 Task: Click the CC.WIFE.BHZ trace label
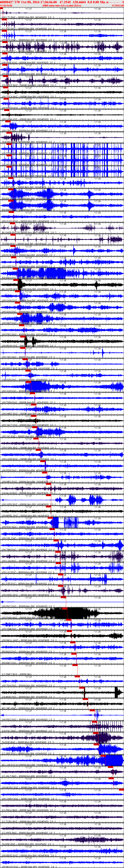[x=28, y=833]
